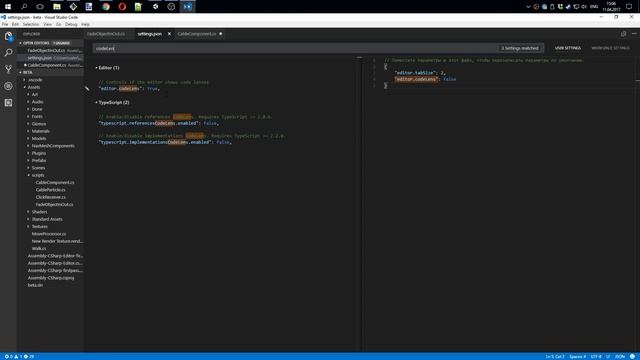Click the Visual Studio Code taskbar icon
640x360 pixels.
(187, 7)
